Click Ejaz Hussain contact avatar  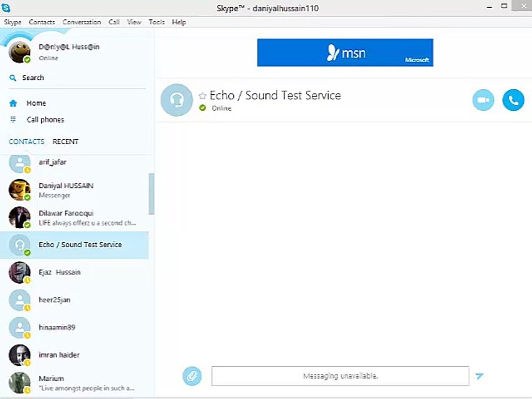pyautogui.click(x=19, y=272)
